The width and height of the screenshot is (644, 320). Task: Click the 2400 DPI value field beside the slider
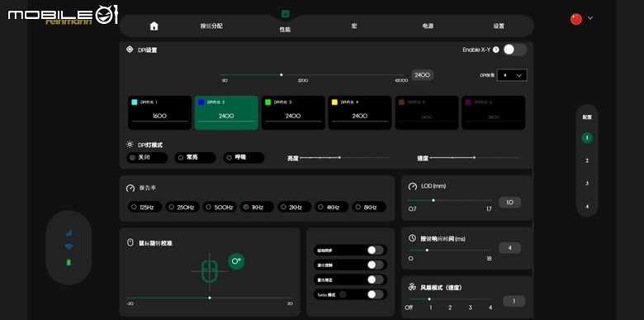coord(422,75)
